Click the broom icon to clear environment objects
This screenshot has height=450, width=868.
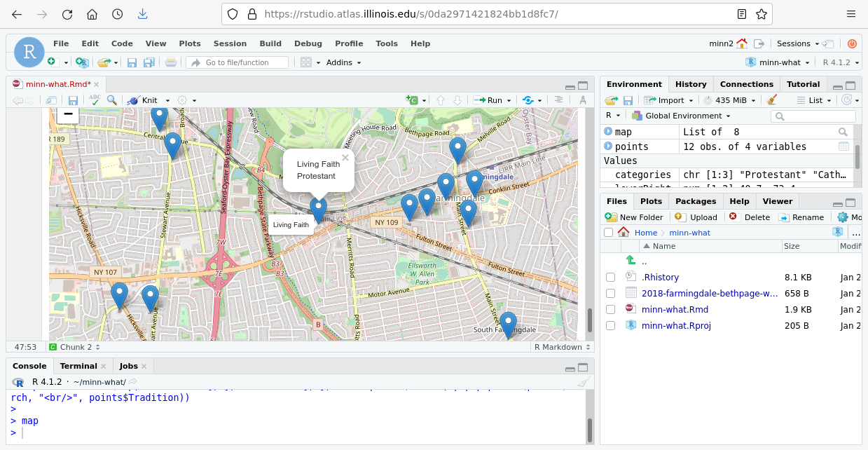tap(771, 100)
